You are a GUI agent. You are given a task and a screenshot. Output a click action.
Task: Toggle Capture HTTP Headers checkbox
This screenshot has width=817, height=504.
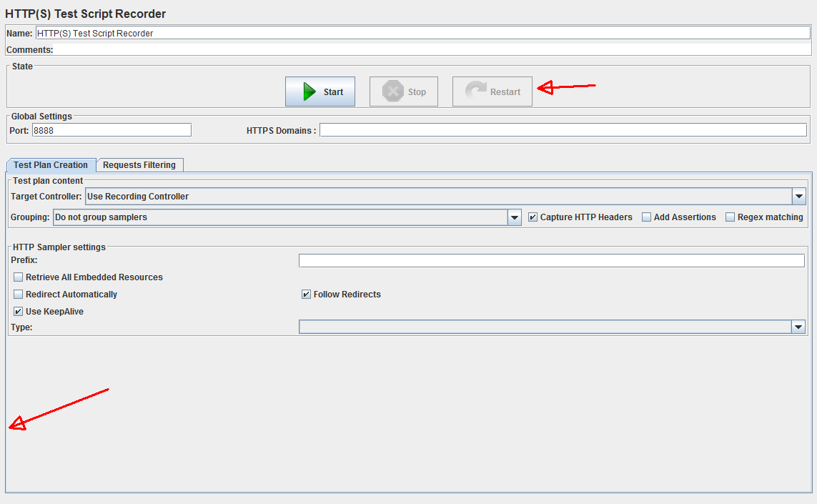coord(533,217)
